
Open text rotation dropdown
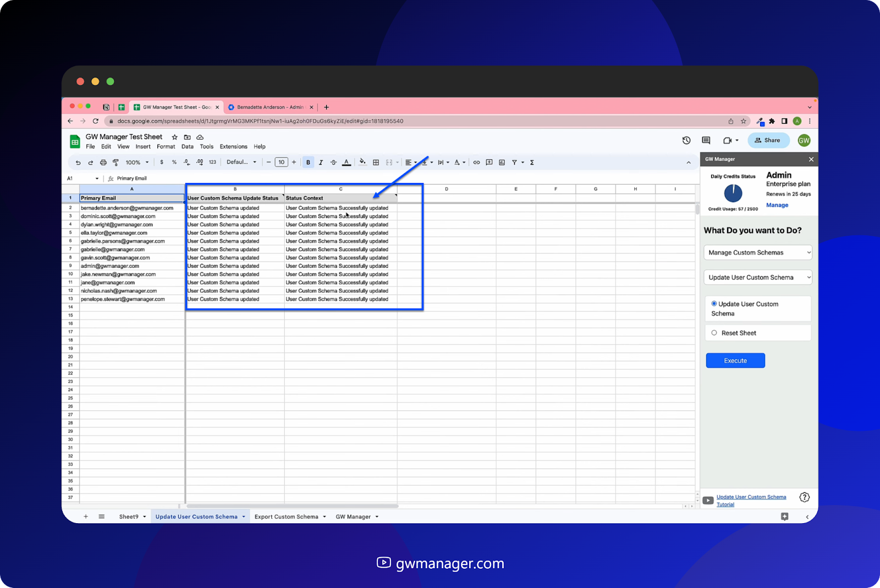[x=460, y=163]
